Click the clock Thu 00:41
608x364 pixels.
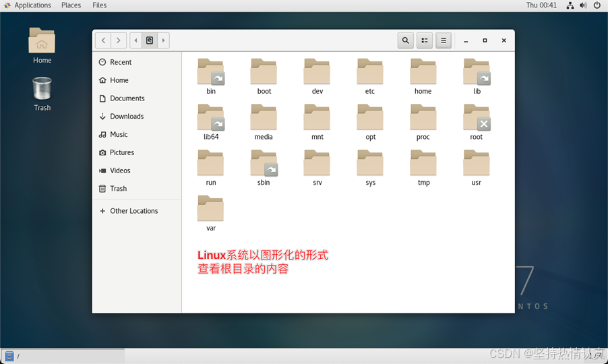tap(541, 5)
